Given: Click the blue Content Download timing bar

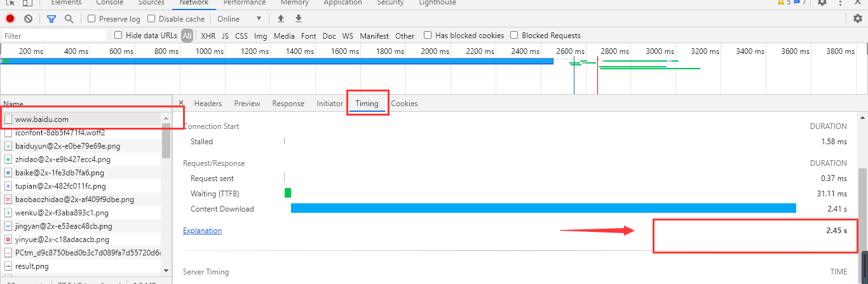Looking at the screenshot, I should tap(543, 208).
